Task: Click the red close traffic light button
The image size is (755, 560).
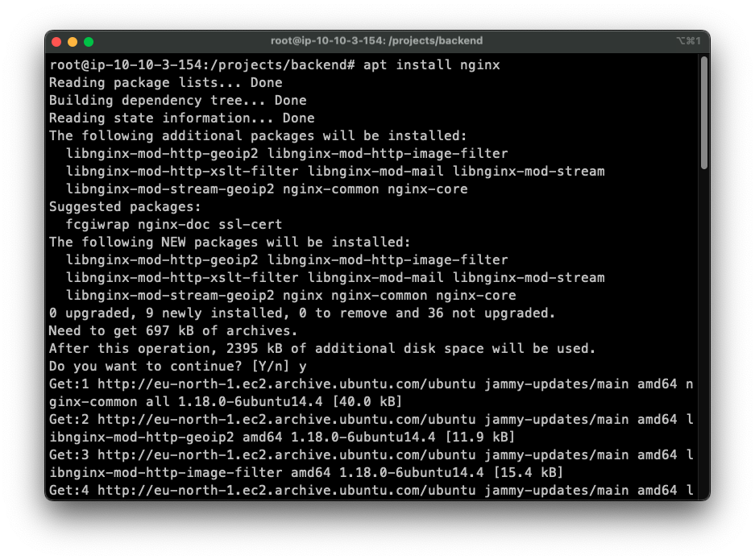Action: point(55,40)
